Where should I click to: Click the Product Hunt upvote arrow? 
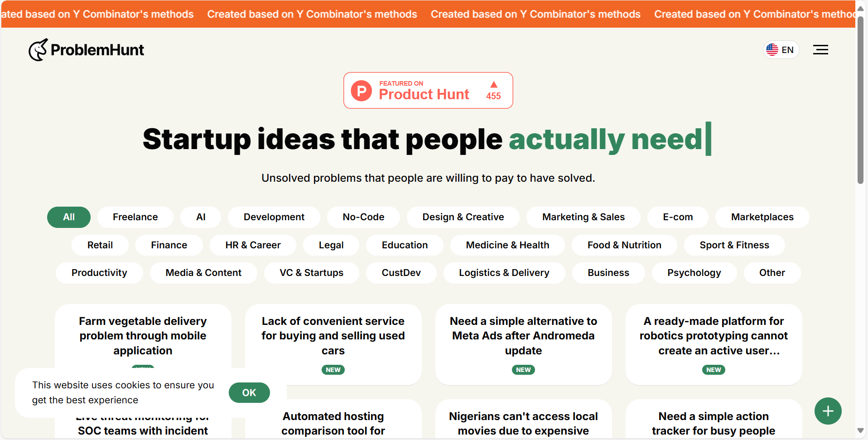tap(494, 85)
